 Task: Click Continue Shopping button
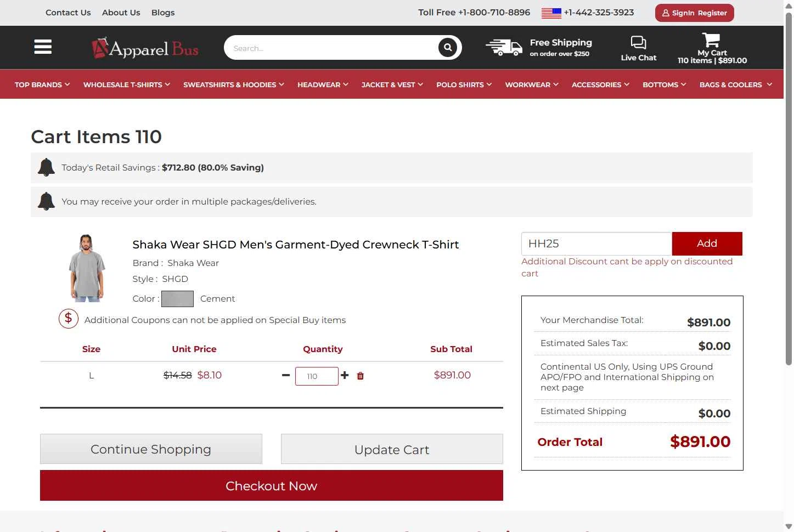pos(151,449)
